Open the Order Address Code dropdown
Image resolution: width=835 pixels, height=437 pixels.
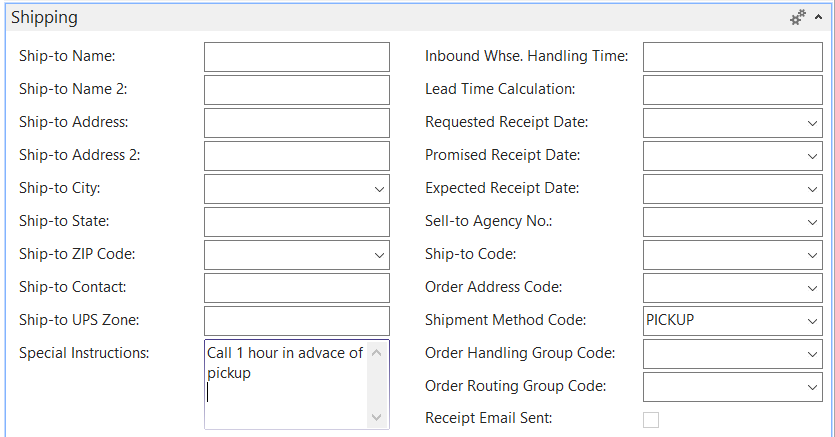point(812,288)
